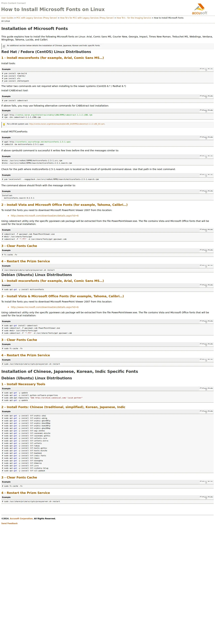Image resolution: width=215 pixels, height=644 pixels.
Task: Click the Accusoft logo
Action: click(x=199, y=9)
